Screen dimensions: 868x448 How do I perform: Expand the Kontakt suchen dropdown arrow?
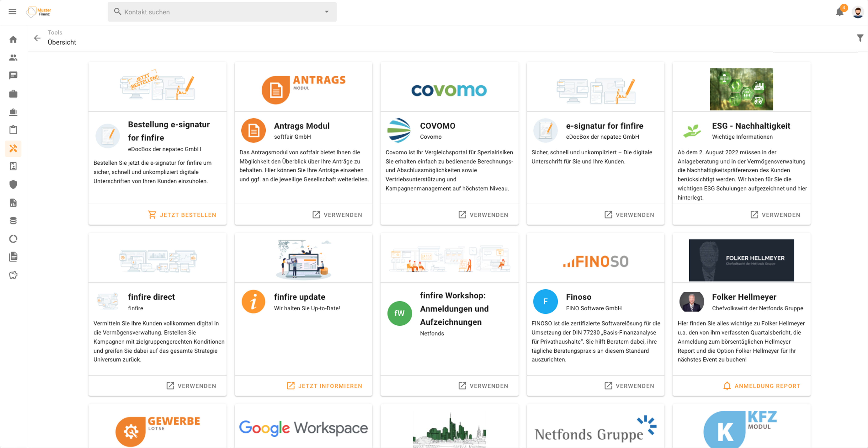point(327,12)
